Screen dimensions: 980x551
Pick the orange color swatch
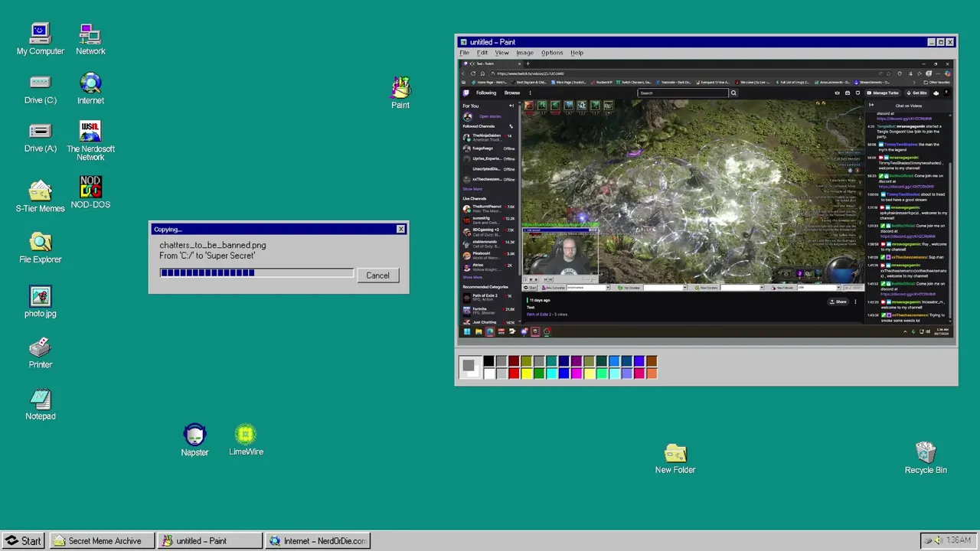pos(652,373)
